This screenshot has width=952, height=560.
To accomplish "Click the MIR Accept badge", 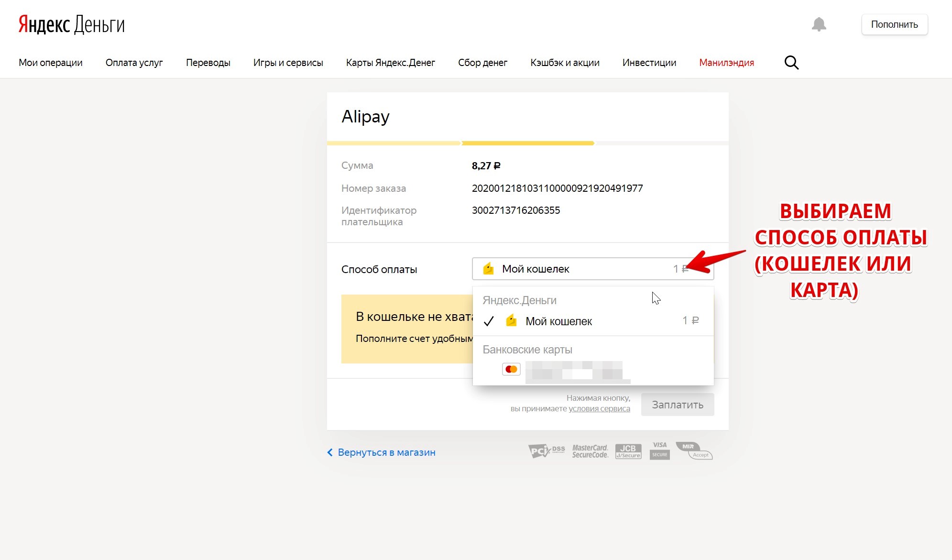I will 694,450.
